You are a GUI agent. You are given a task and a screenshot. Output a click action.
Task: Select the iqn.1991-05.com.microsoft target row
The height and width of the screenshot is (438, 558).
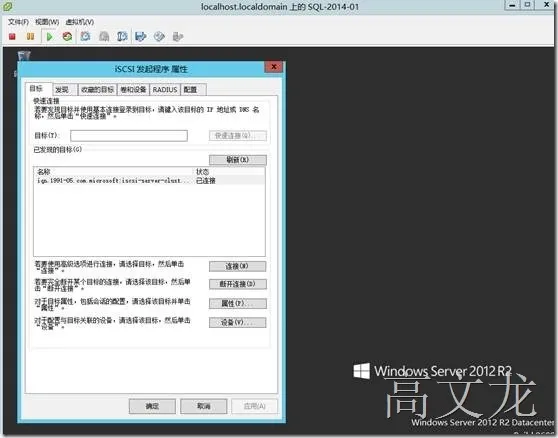click(149, 181)
